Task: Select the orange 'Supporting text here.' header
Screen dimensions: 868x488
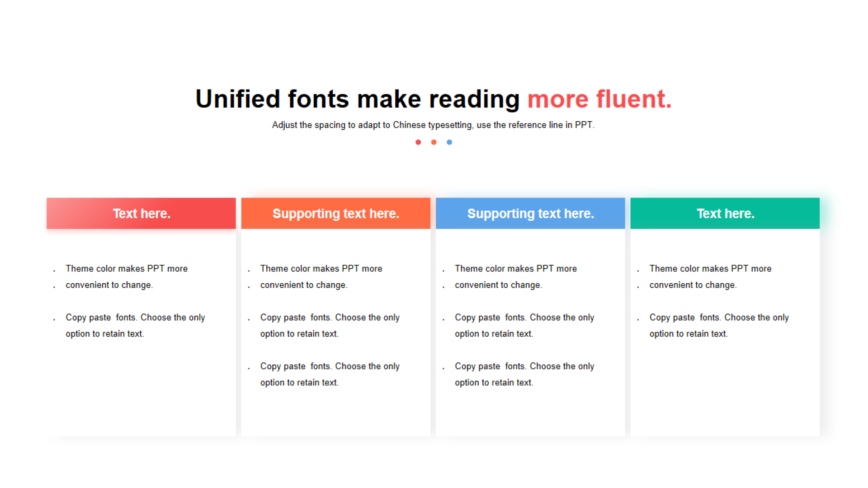Action: pyautogui.click(x=336, y=213)
